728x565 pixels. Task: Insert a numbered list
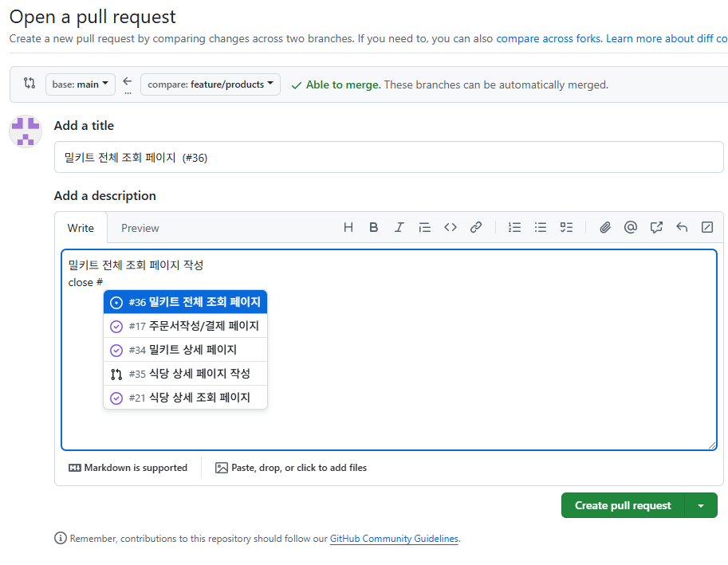(514, 227)
